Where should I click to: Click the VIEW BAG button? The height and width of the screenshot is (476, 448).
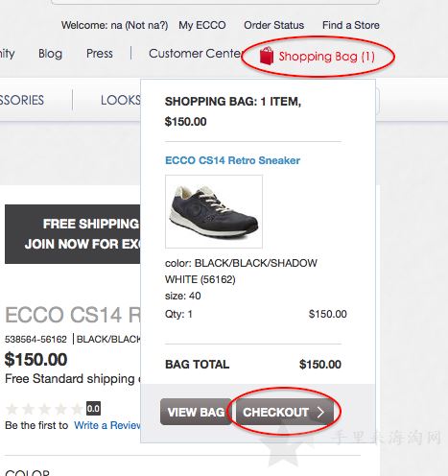click(196, 412)
